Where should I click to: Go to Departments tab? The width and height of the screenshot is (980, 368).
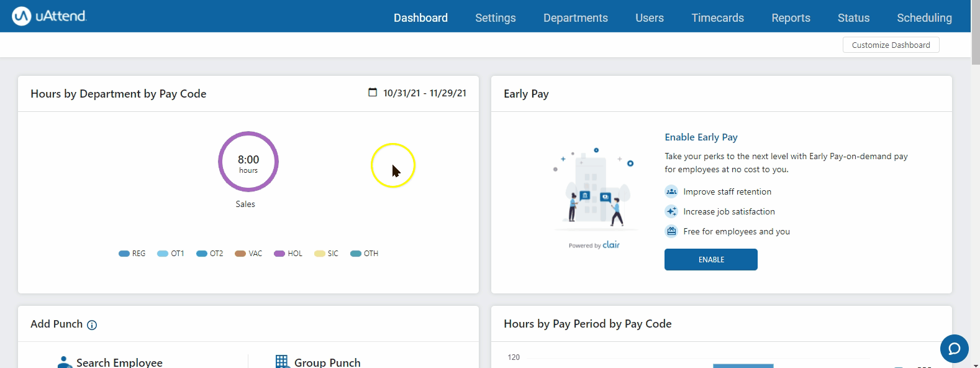pos(576,18)
